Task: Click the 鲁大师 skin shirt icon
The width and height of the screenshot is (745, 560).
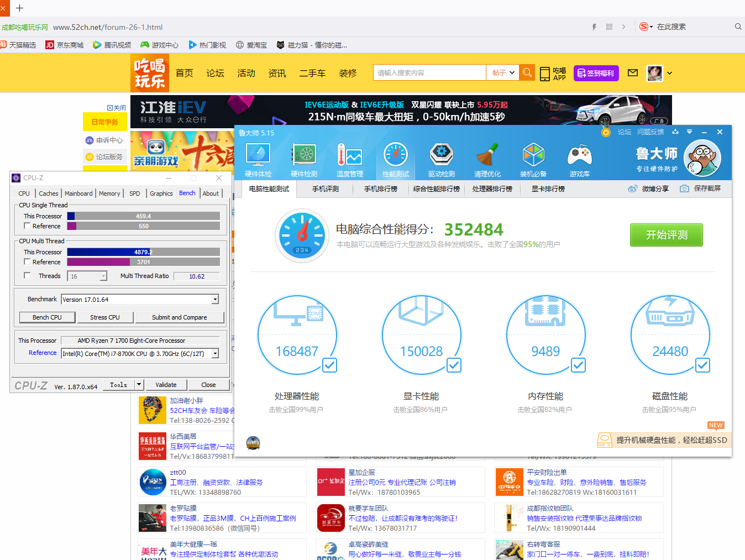Action: (675, 132)
